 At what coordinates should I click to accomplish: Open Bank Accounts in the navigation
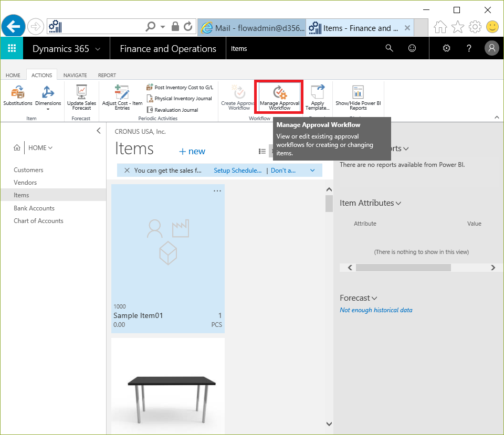[x=34, y=208]
